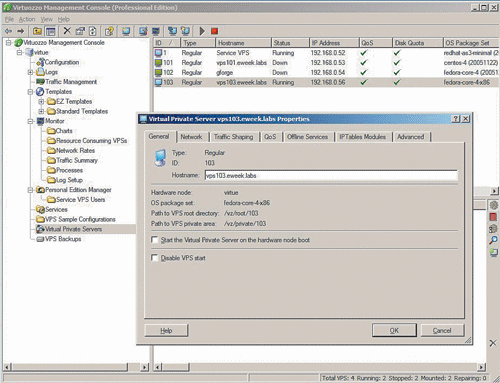Enable Start the Virtual Private Server on boot
Screen dimensions: 500x383
click(155, 240)
